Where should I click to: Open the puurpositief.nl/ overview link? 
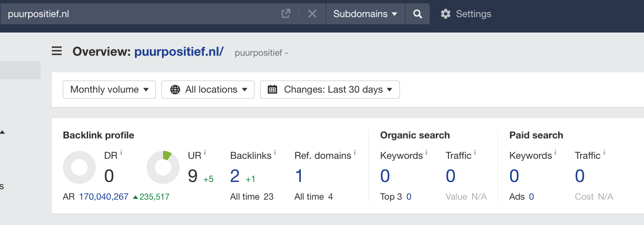point(179,51)
